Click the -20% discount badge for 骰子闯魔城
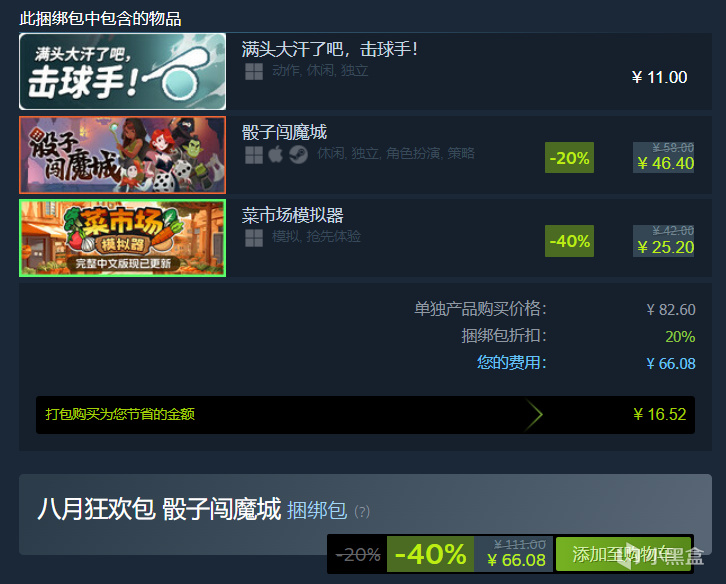The width and height of the screenshot is (726, 584). [570, 157]
